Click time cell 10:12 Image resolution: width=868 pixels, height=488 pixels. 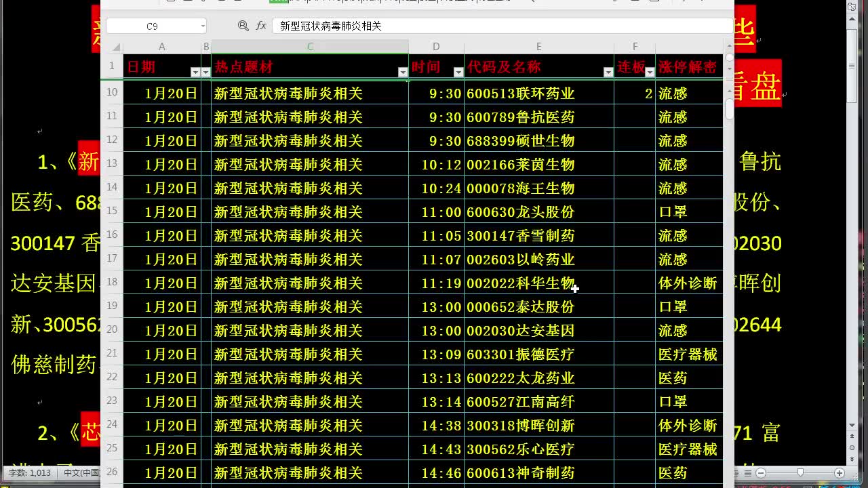(436, 164)
